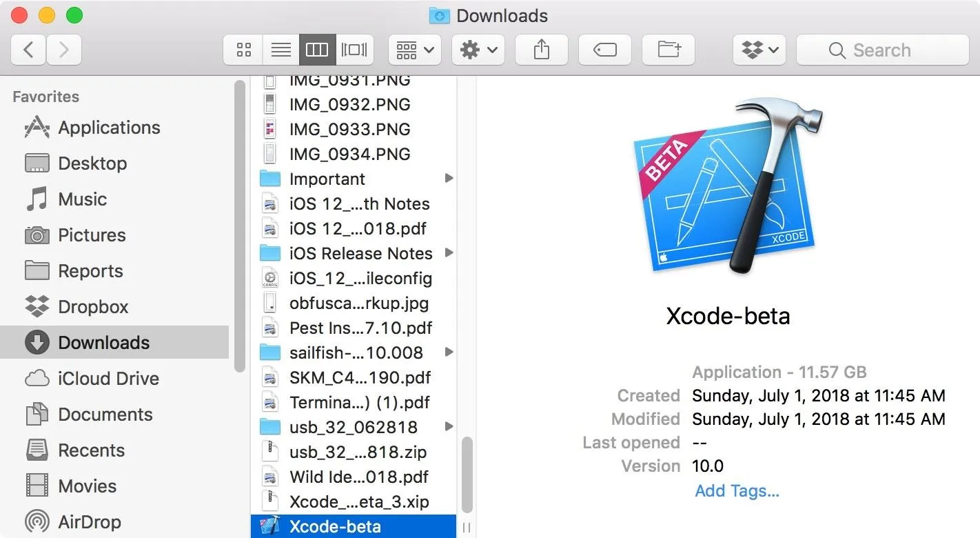Click the green zoom window button

(74, 15)
